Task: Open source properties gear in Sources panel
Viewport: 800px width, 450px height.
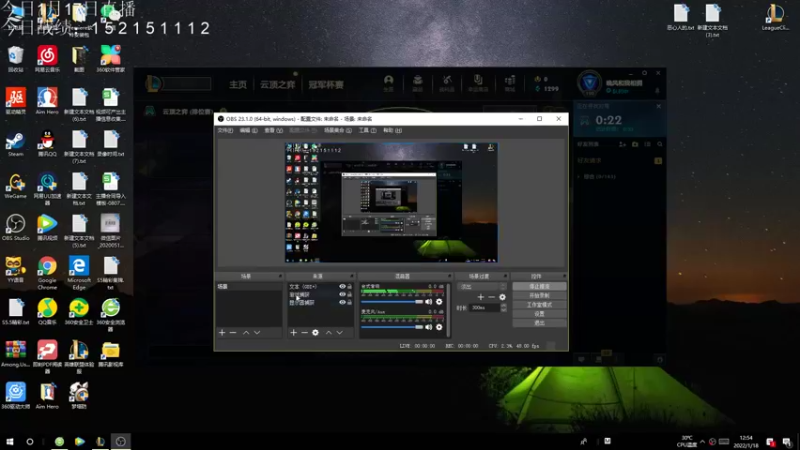Action: (x=315, y=333)
